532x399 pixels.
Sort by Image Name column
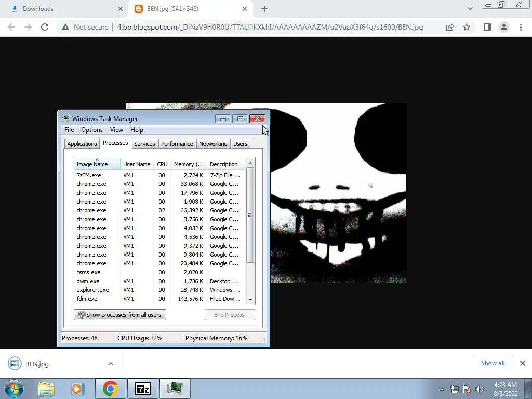tap(97, 164)
